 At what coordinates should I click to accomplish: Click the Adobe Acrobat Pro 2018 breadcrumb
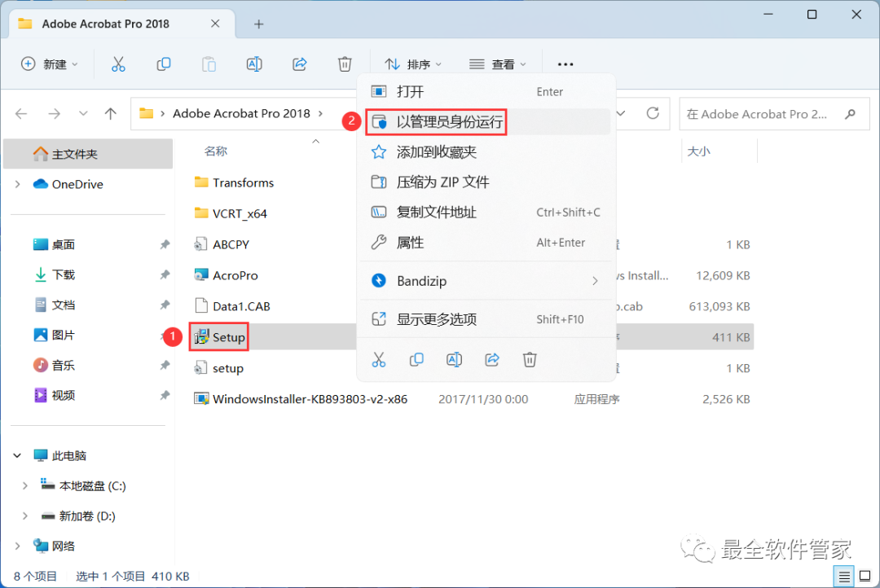(241, 113)
